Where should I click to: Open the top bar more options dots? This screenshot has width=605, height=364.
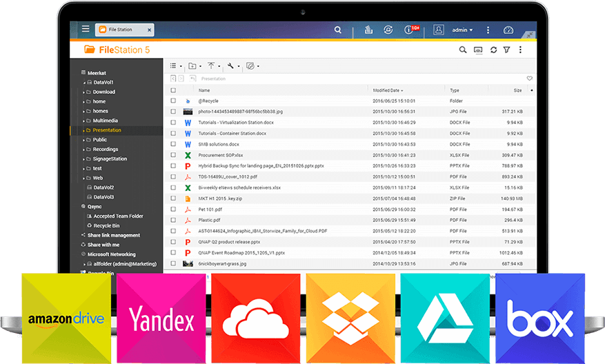coord(488,30)
